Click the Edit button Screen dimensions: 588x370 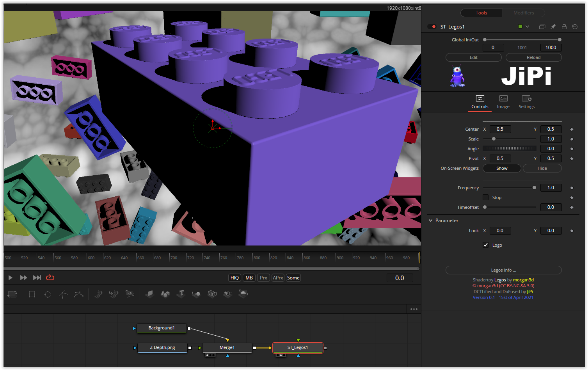click(474, 57)
